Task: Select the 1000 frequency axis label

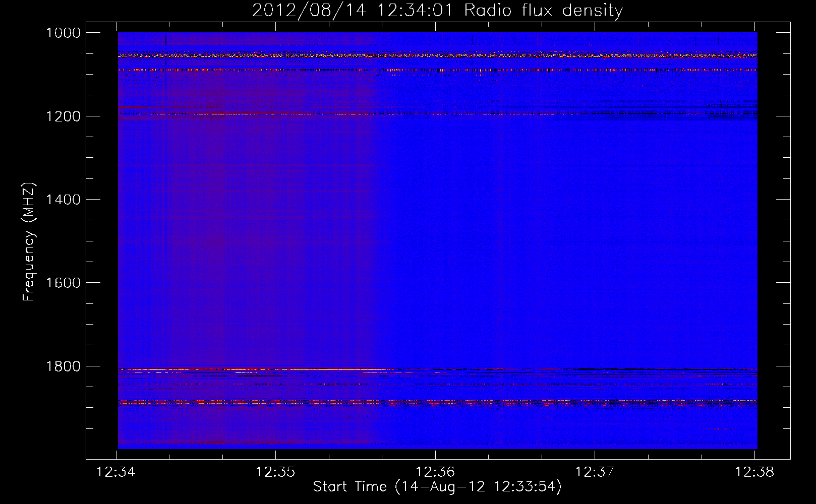Action: point(63,33)
